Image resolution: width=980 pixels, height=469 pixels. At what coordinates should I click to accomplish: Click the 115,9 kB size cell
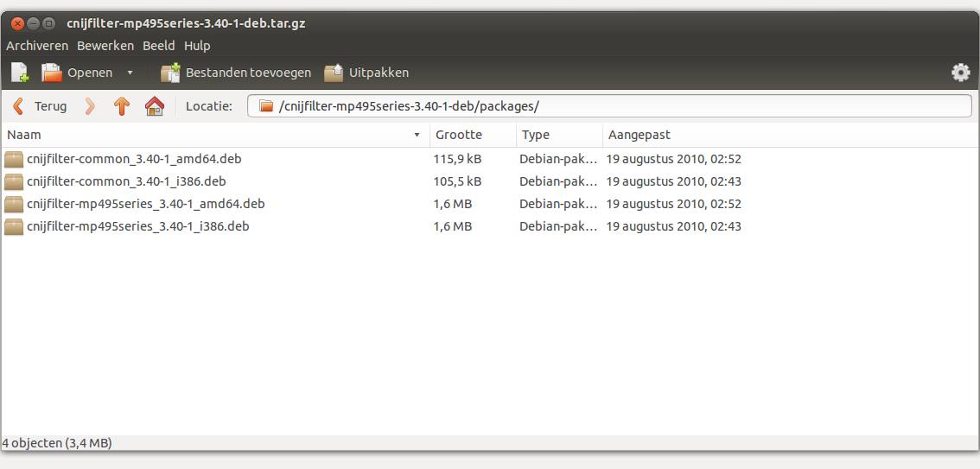pyautogui.click(x=457, y=159)
